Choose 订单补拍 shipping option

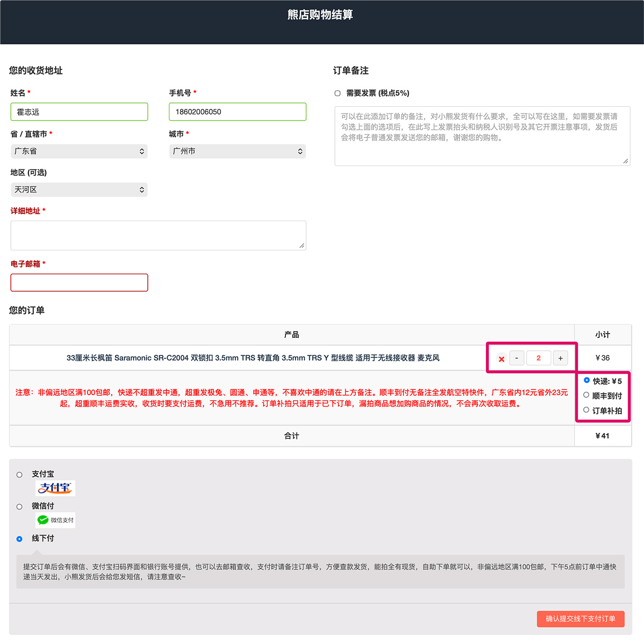coord(586,410)
